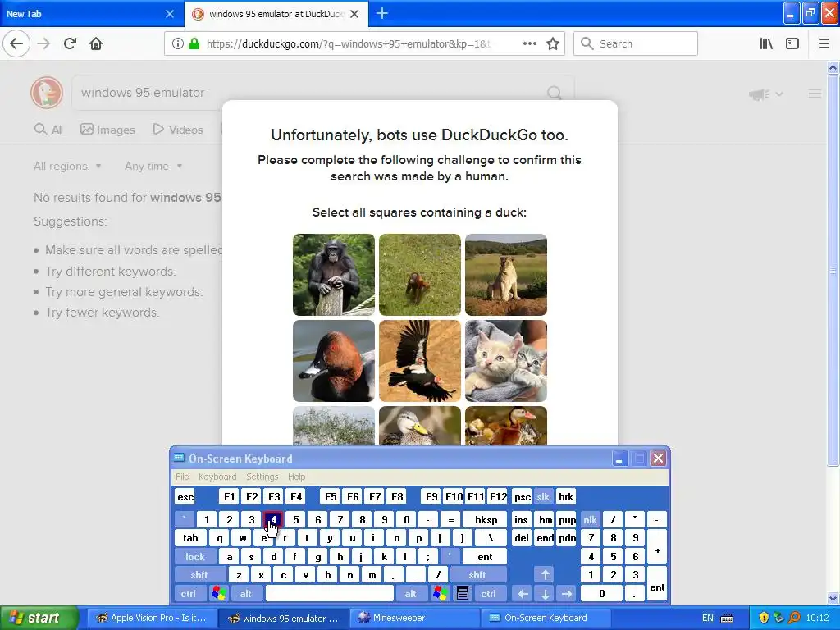This screenshot has height=630, width=840.
Task: Open the DuckDuckGo page side menu icon
Action: point(815,94)
